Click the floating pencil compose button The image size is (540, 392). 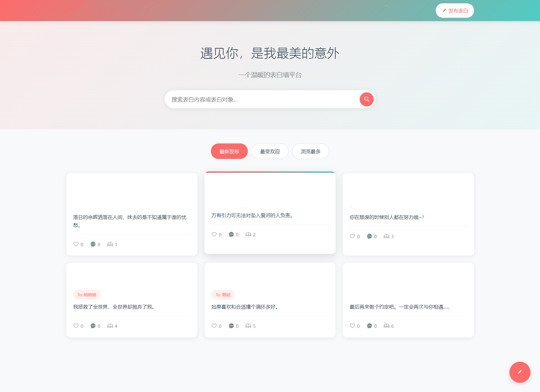520,372
